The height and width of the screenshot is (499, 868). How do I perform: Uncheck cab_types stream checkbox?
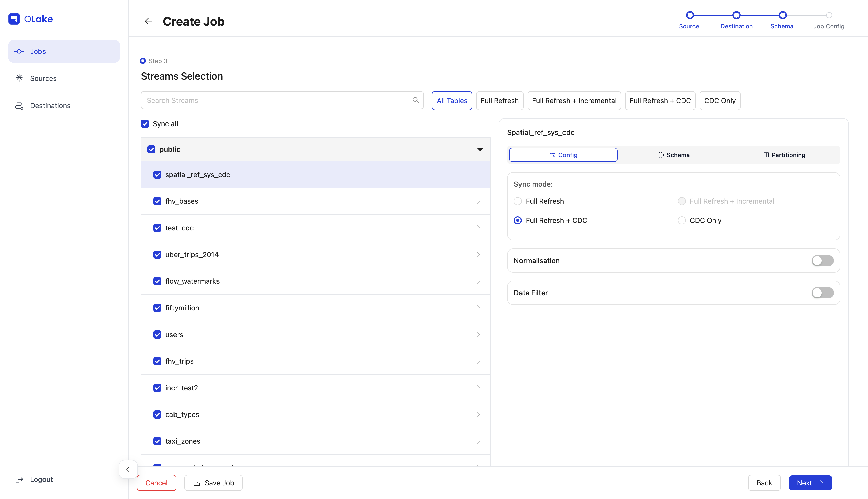coord(157,414)
